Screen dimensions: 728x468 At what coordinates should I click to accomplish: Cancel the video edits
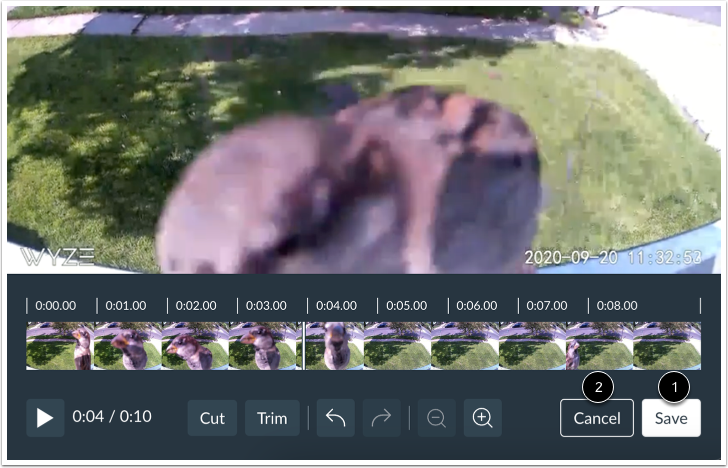pos(597,418)
